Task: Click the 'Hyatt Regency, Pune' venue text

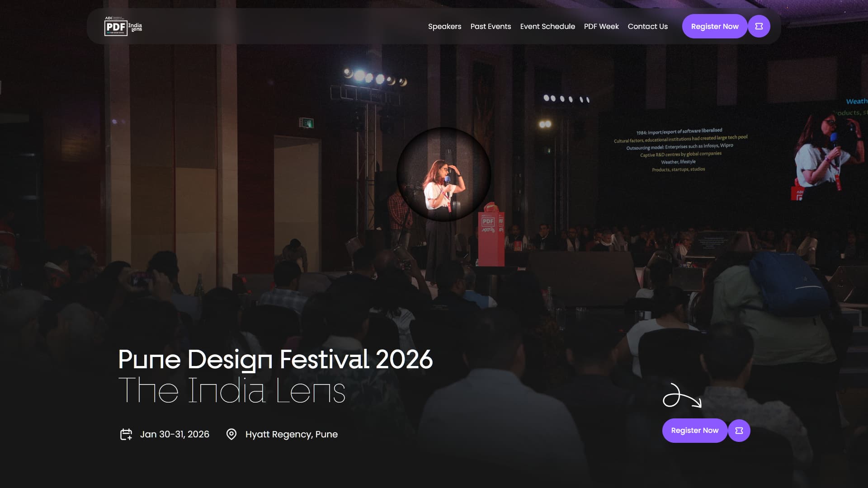Action: pyautogui.click(x=292, y=434)
